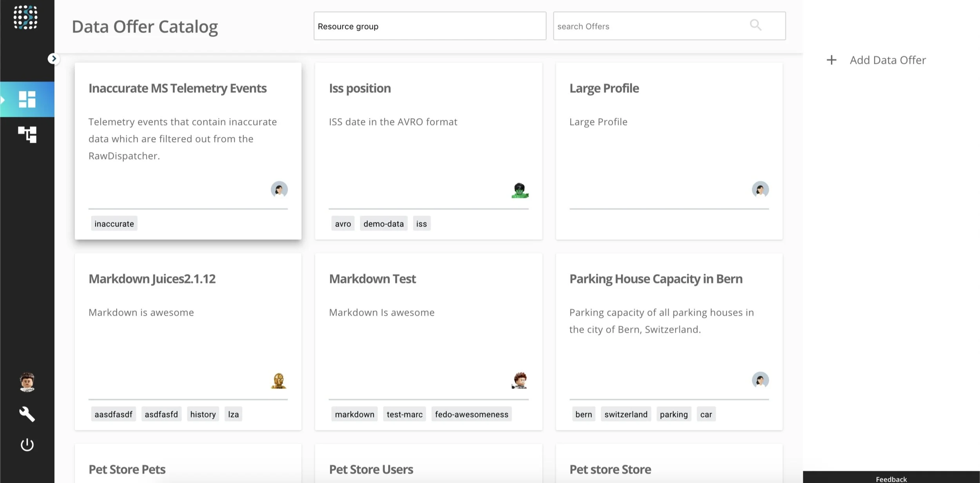Select the iss tag

[x=421, y=223]
